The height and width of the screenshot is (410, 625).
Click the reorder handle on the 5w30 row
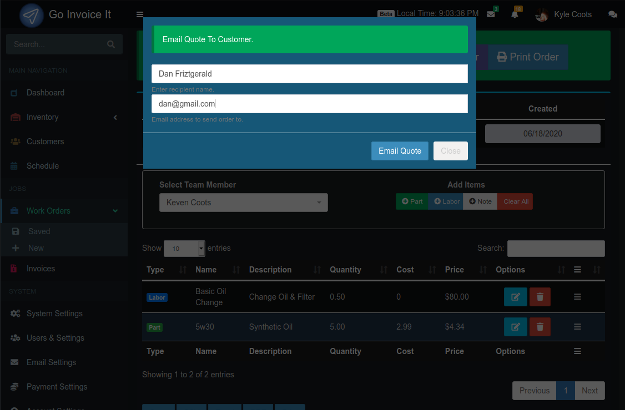[577, 326]
